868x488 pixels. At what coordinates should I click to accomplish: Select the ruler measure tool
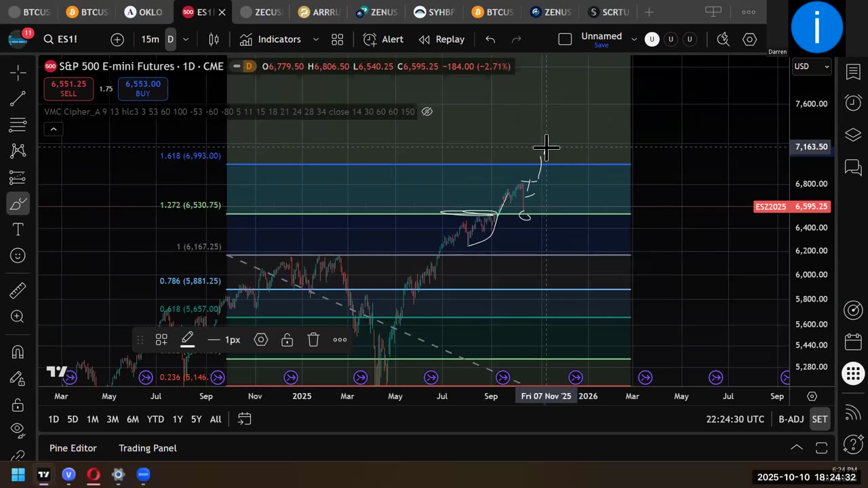[x=18, y=290]
